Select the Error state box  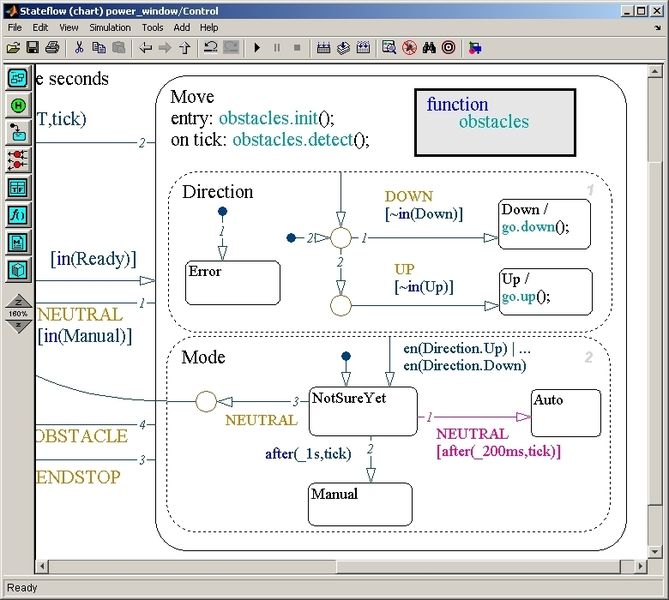(x=233, y=283)
